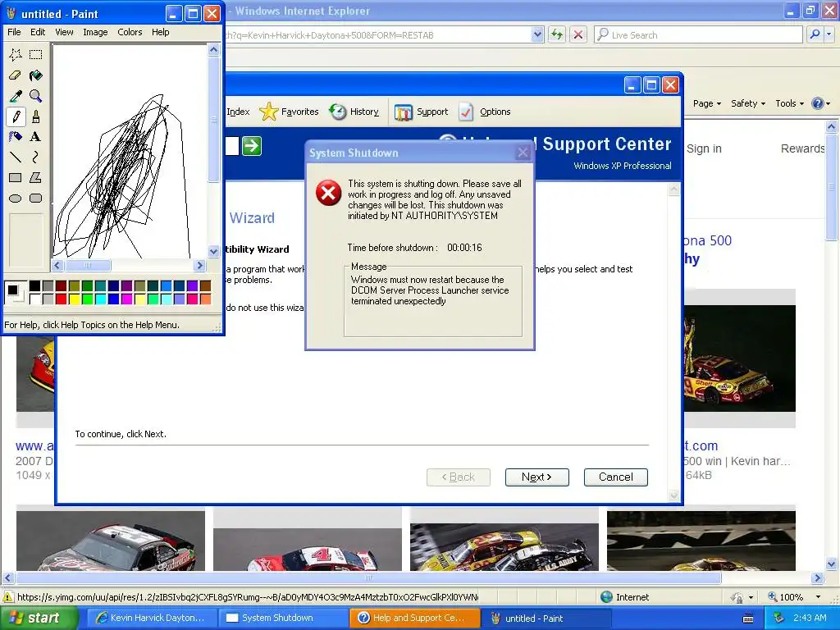The image size is (840, 630).
Task: Open the zoom level 100% dropdown
Action: (x=818, y=597)
